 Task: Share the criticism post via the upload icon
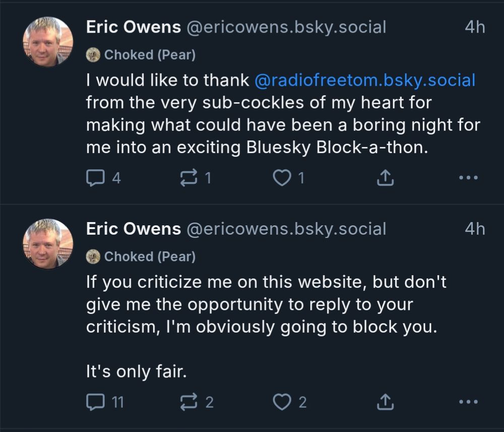[x=385, y=402]
